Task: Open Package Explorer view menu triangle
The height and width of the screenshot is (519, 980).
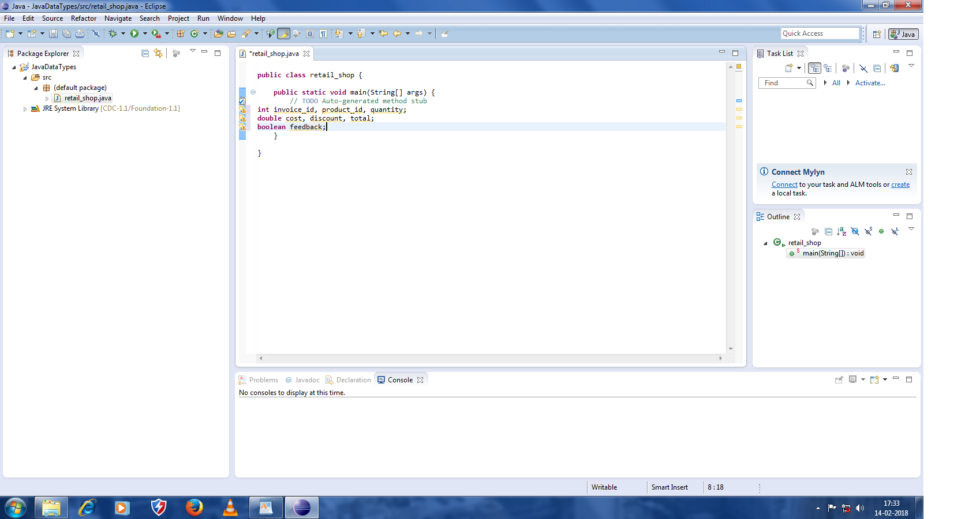Action: 193,51
